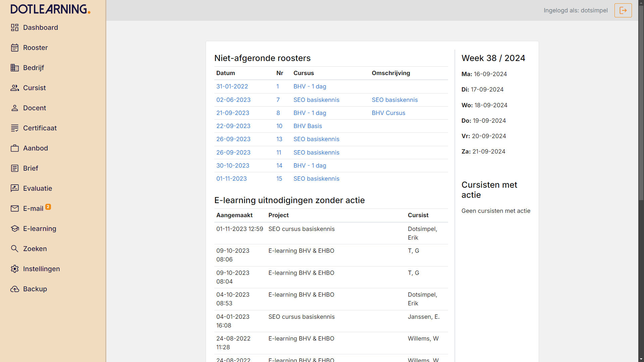644x362 pixels.
Task: Open BHV - 1 dag for roster 1
Action: coord(310,86)
